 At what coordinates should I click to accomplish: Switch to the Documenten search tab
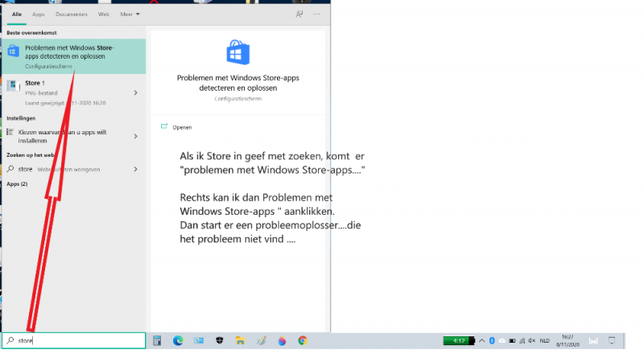click(x=71, y=14)
